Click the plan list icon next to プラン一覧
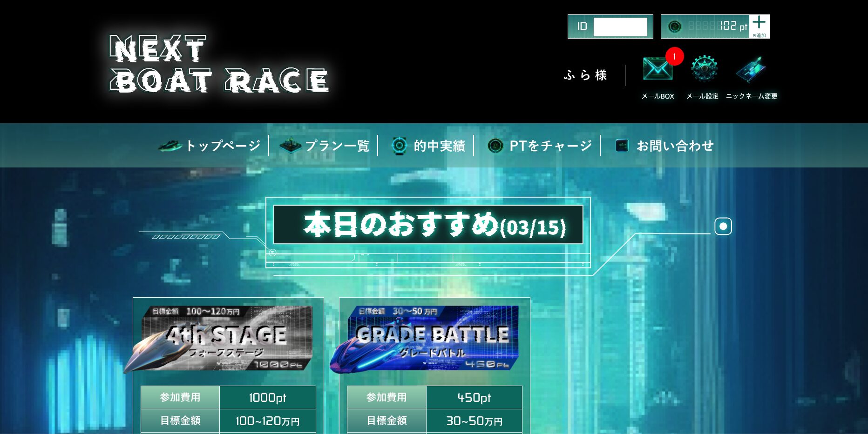Image resolution: width=868 pixels, height=434 pixels. 290,145
